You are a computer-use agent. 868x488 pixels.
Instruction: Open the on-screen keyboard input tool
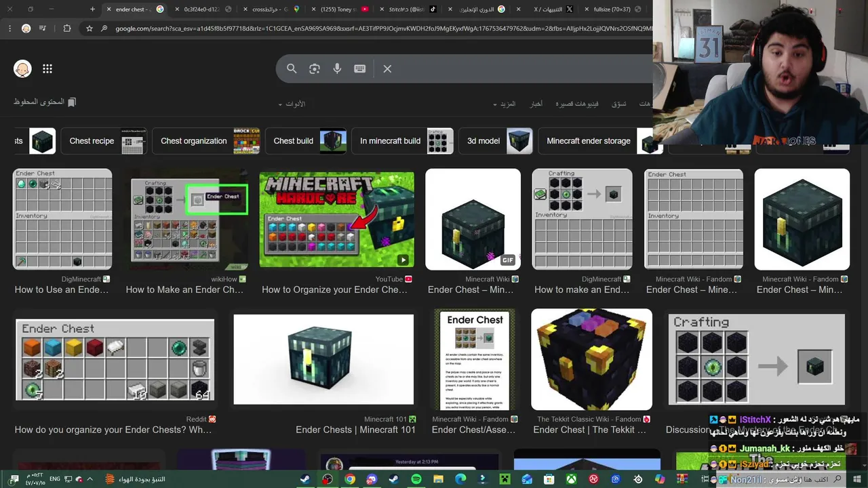[360, 68]
